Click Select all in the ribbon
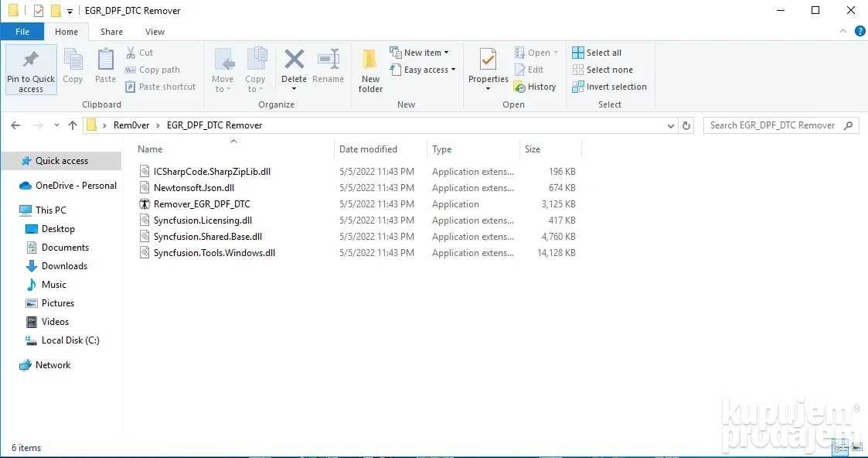The height and width of the screenshot is (458, 868). [597, 53]
